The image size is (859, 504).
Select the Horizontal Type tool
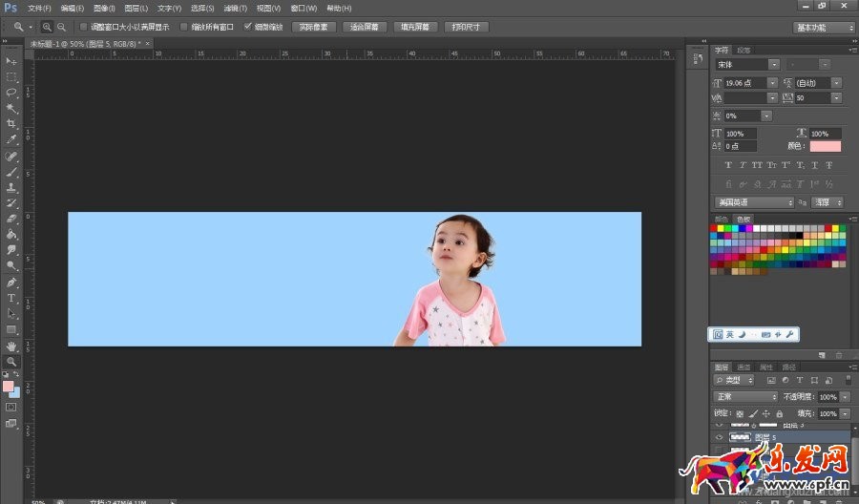click(x=11, y=298)
